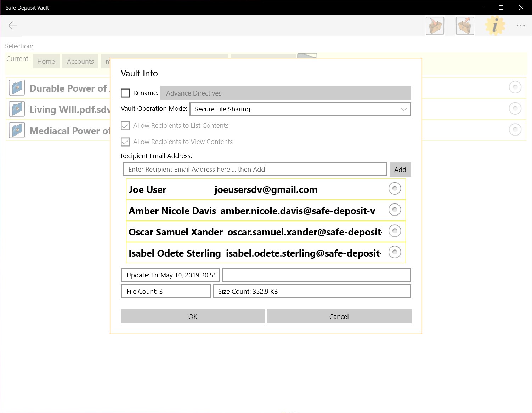Click the withdraw-from-box toolbar icon
This screenshot has width=532, height=413.
pos(465,26)
